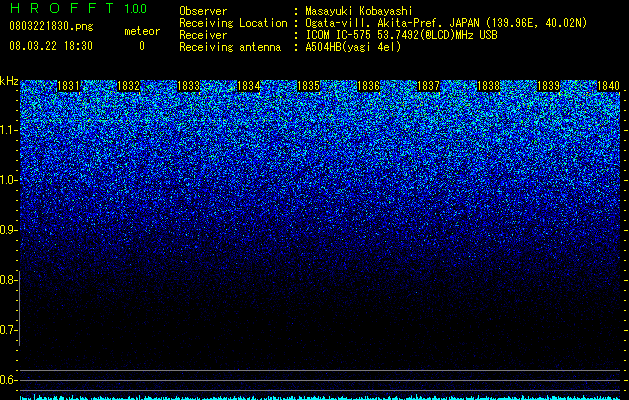Click the observer name Masayuki Kobayashi
Screen dimensions: 629x400
click(x=359, y=11)
